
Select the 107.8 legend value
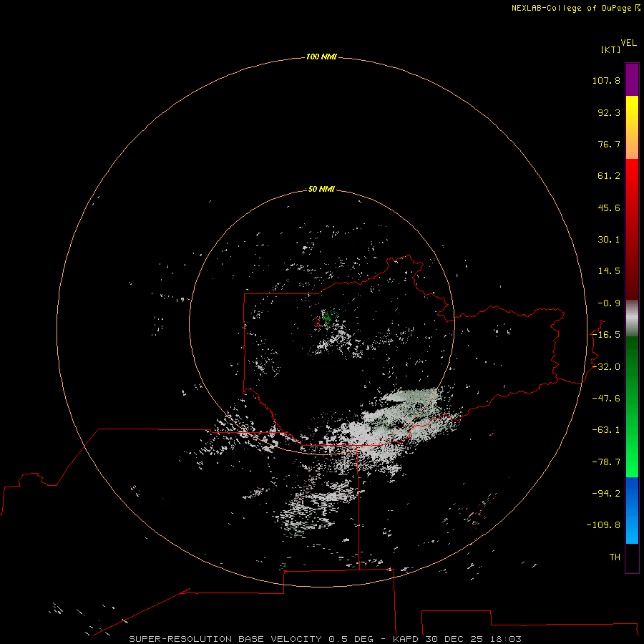coord(606,80)
